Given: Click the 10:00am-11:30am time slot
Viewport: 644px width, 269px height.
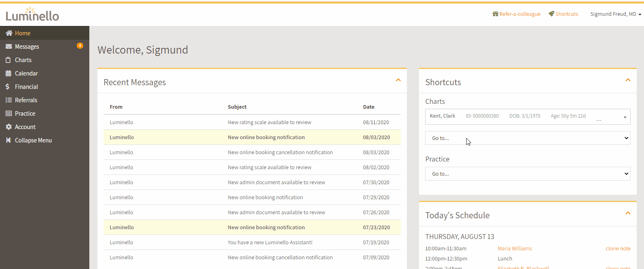Looking at the screenshot, I should (446, 249).
